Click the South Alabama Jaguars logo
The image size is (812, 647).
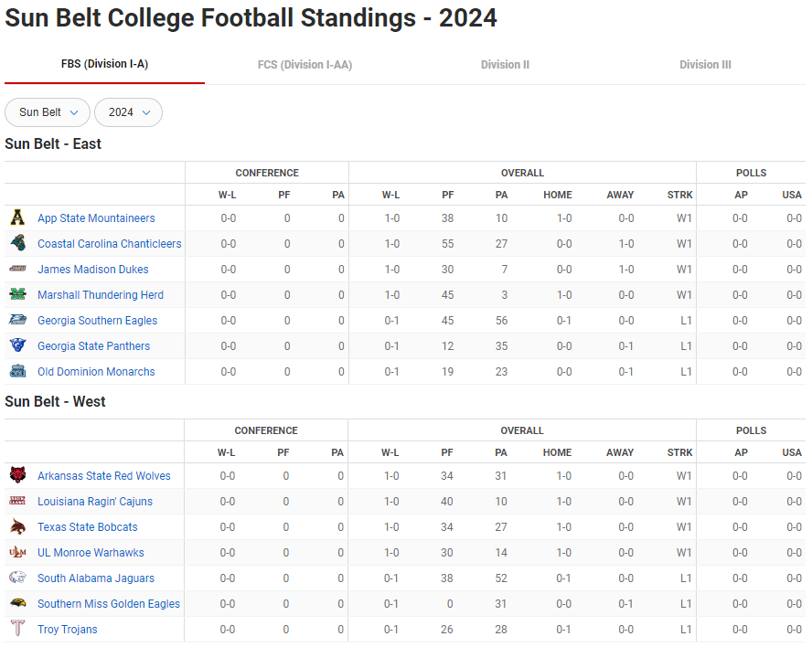click(17, 578)
